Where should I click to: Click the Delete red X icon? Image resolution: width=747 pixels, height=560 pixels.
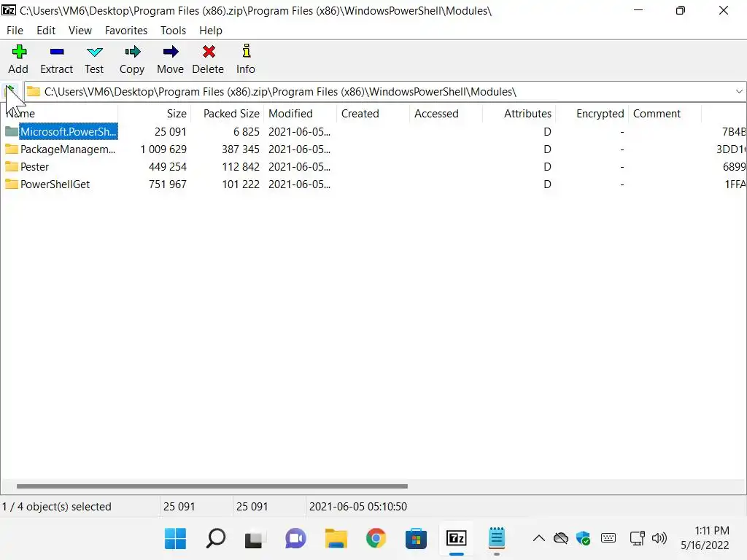[x=209, y=52]
